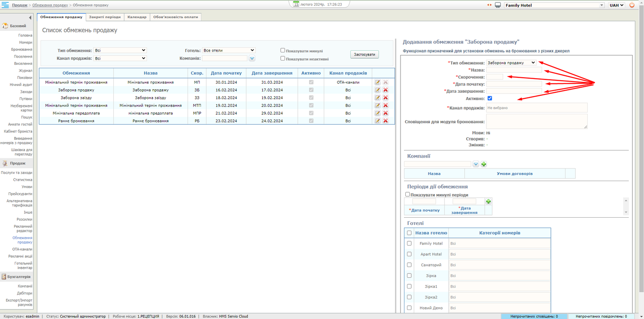644x319 pixels.
Task: Open OTA-канали in the sidebar
Action: pyautogui.click(x=22, y=249)
